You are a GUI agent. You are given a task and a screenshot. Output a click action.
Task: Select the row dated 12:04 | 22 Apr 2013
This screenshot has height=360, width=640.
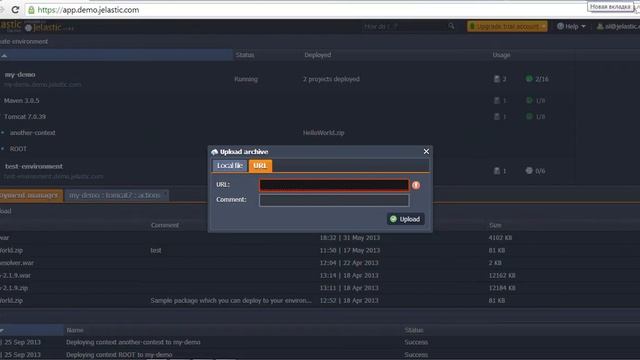click(x=320, y=263)
